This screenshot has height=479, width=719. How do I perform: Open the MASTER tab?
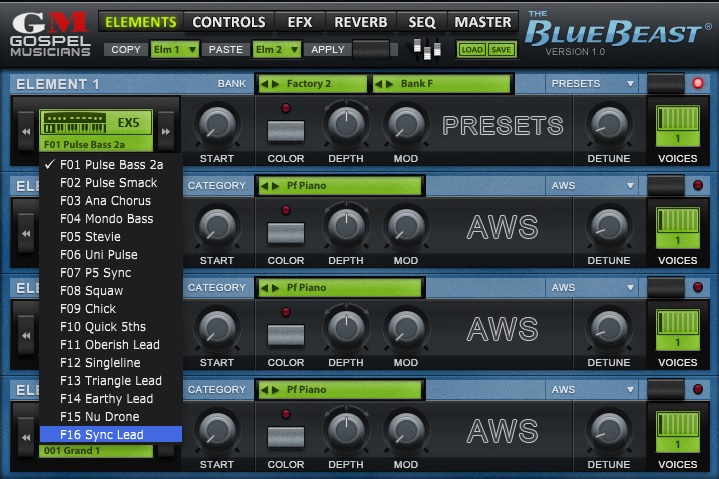(483, 22)
